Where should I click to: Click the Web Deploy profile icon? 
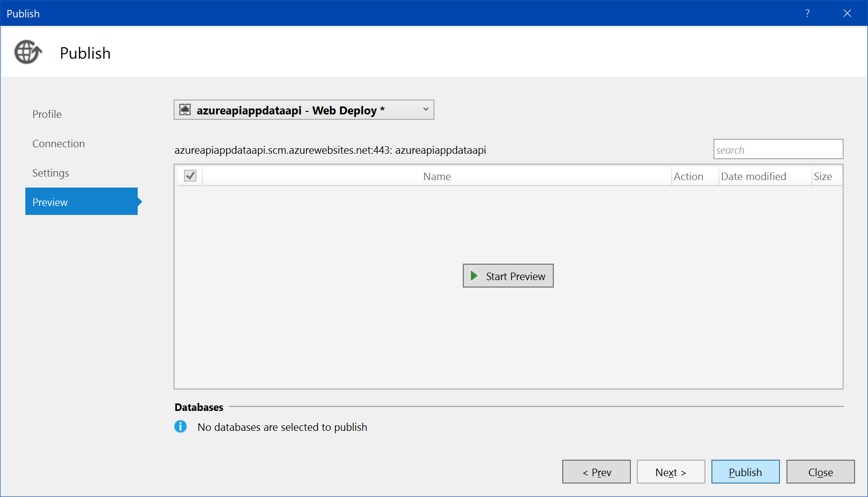coord(185,110)
